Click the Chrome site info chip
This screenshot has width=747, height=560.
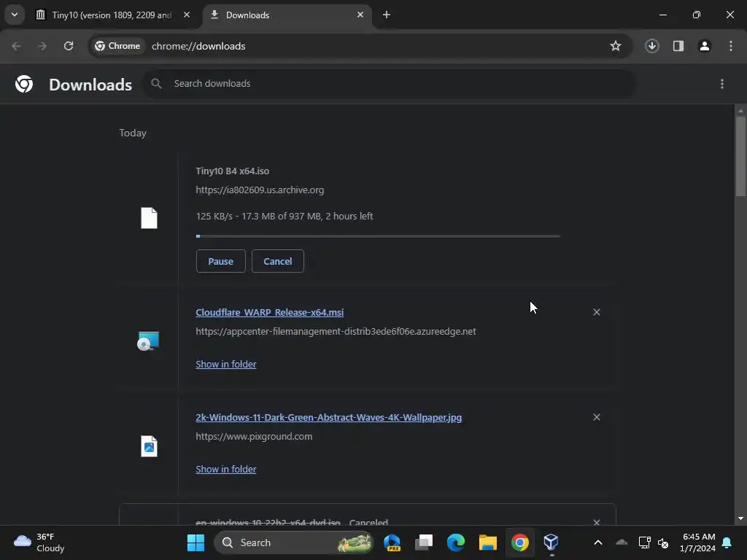[x=117, y=46]
